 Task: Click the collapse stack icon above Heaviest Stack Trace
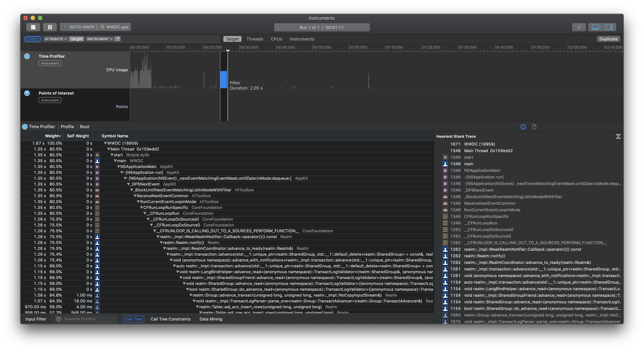618,136
